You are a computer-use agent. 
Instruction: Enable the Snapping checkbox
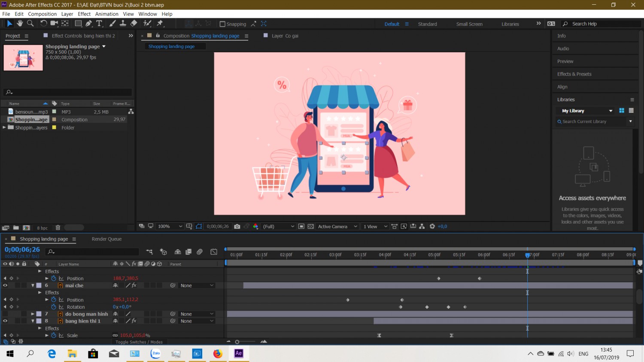point(222,24)
